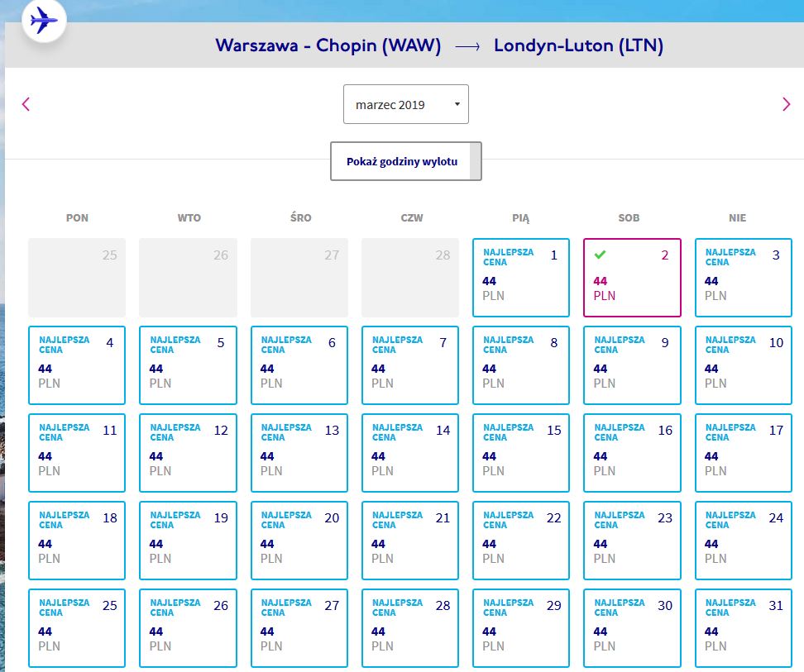
Task: Select the fare tile for March 25
Action: tap(77, 628)
